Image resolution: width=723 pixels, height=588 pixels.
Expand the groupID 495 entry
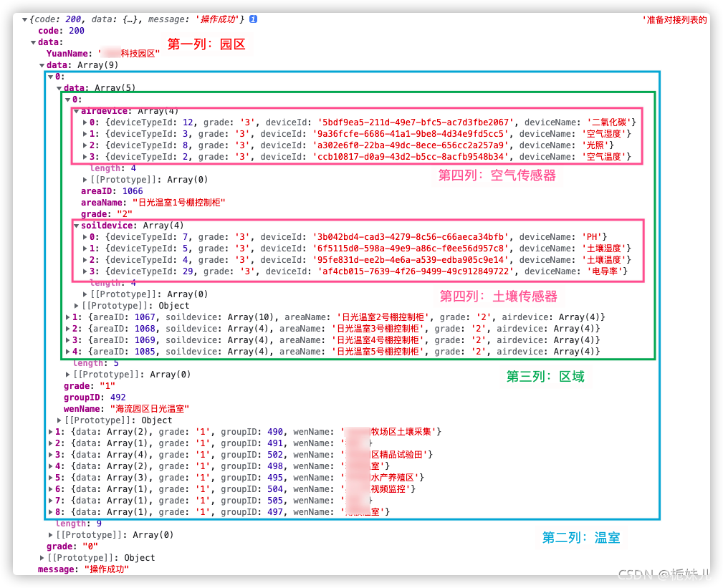(x=51, y=478)
